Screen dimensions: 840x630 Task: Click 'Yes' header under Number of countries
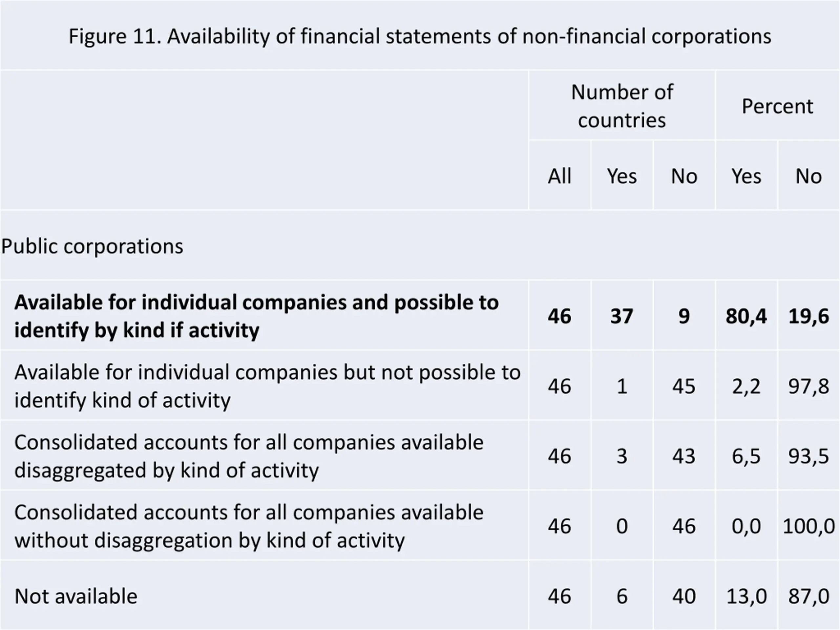[622, 176]
